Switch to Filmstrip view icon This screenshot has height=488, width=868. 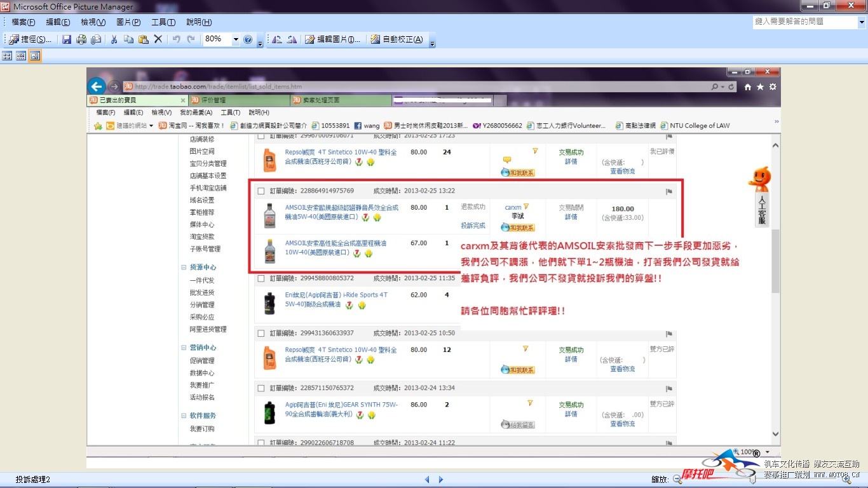click(21, 56)
